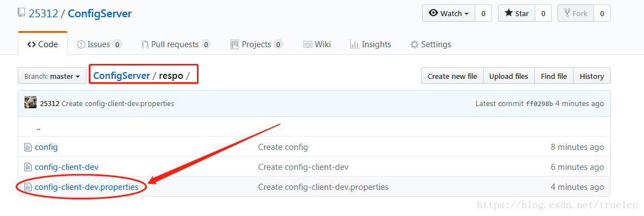The height and width of the screenshot is (216, 644).
Task: Click the Issues exclamation circle icon
Action: pos(81,44)
